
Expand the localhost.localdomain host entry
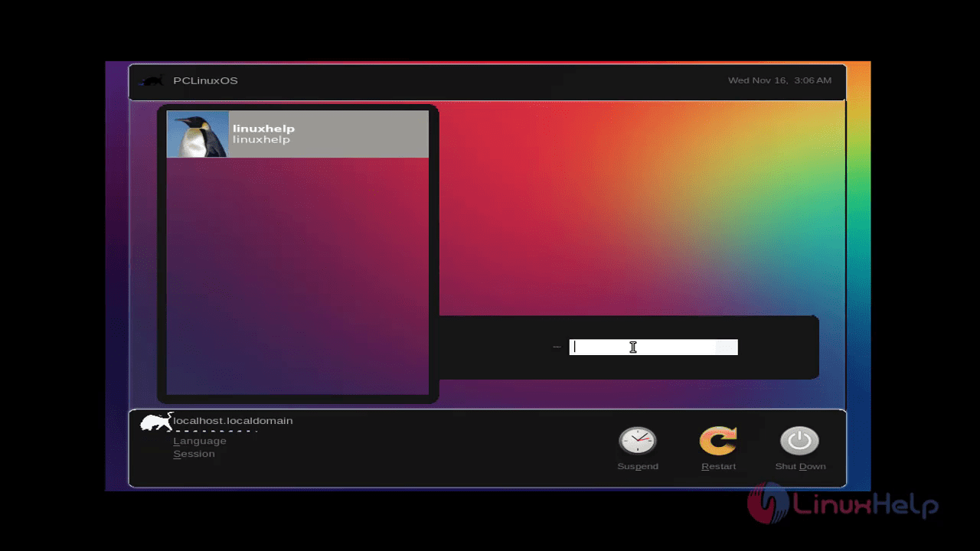[x=234, y=420]
